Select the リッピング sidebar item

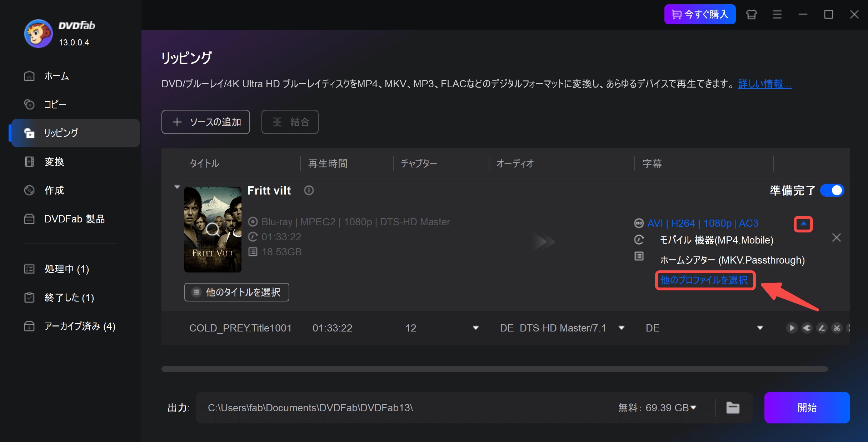point(75,133)
